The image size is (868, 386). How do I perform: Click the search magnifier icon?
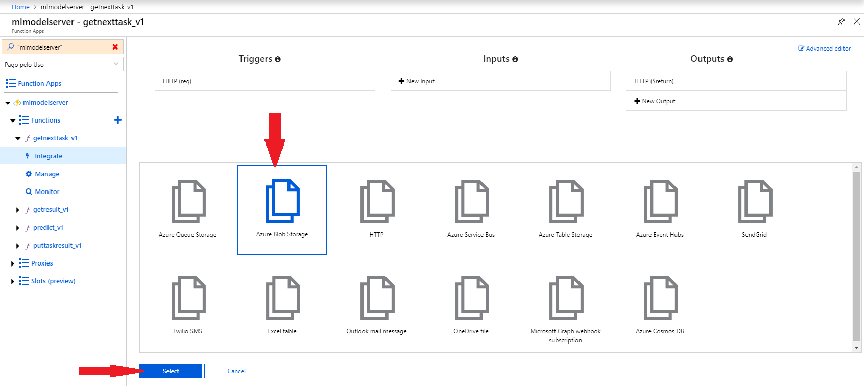point(10,47)
